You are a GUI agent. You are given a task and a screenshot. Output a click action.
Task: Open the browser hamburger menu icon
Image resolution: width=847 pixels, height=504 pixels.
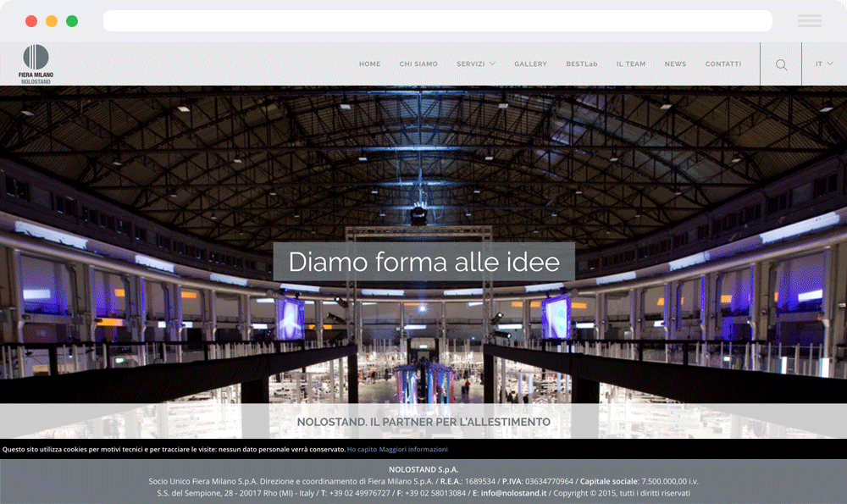(x=809, y=21)
